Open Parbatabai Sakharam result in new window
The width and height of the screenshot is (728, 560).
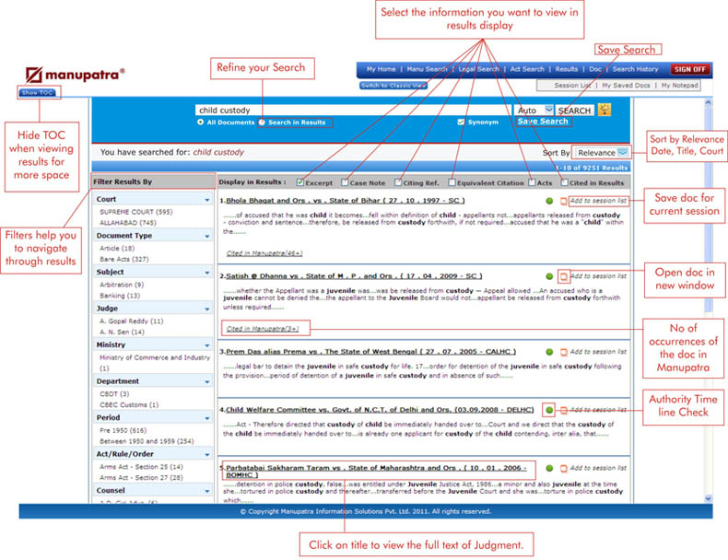(563, 469)
